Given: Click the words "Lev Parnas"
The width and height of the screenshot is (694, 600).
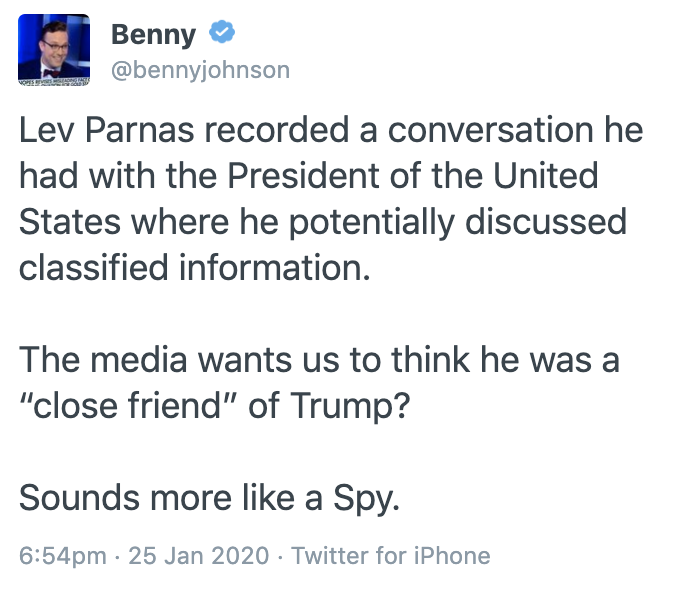Looking at the screenshot, I should tap(107, 130).
